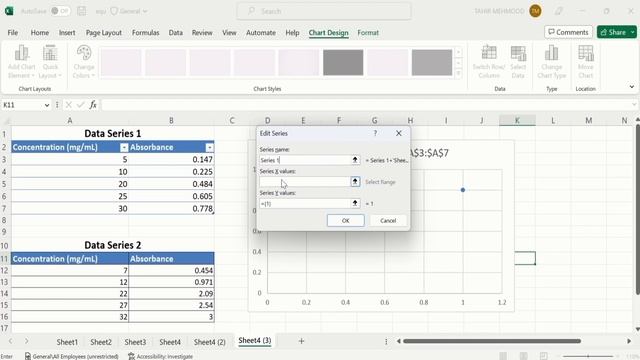Click the blue data point in chart
The image size is (640, 360).
[463, 190]
